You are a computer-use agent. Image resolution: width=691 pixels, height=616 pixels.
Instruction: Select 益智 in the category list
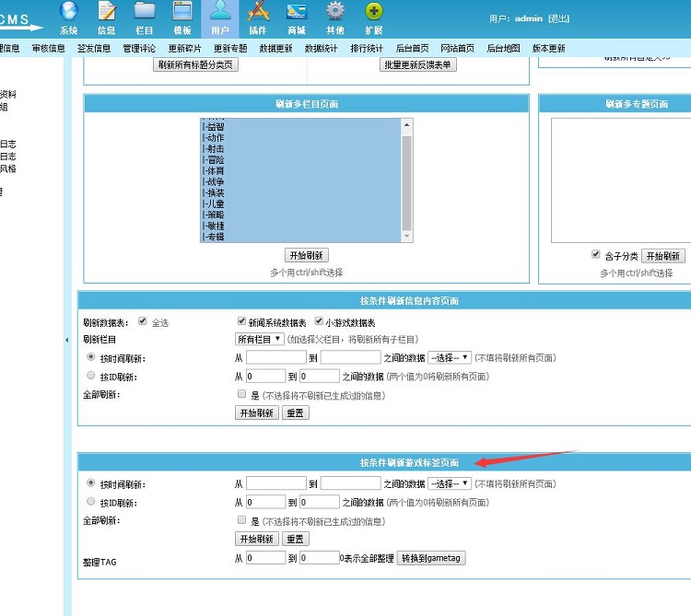click(x=301, y=127)
